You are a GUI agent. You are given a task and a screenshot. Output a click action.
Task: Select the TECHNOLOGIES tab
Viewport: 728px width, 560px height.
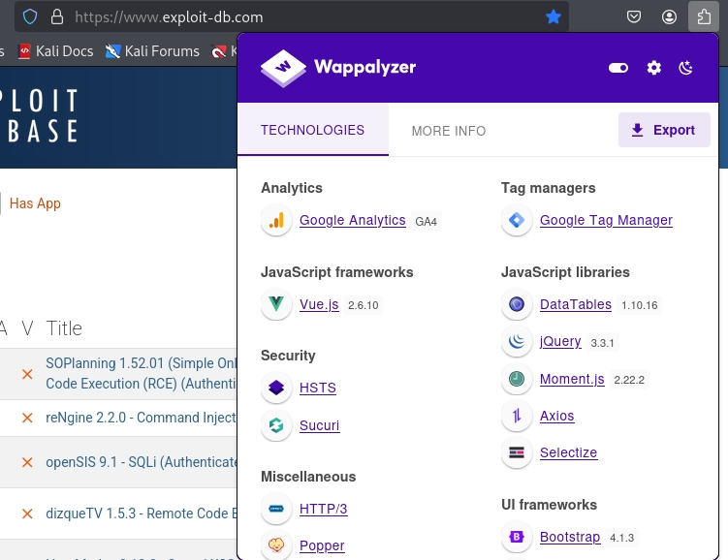tap(312, 130)
